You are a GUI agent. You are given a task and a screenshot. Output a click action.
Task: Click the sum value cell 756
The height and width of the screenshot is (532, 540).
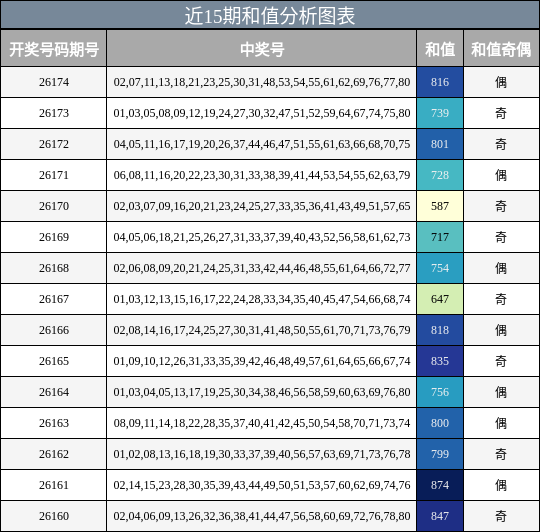440,392
